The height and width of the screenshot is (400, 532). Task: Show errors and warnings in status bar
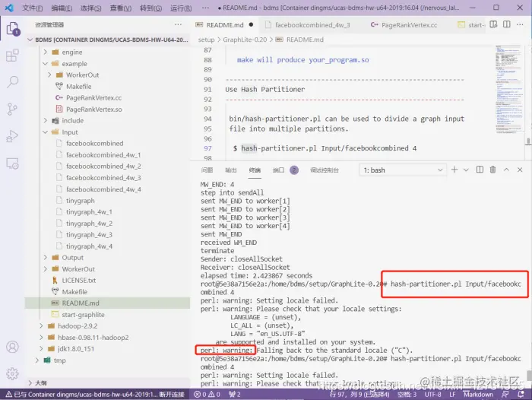[207, 394]
